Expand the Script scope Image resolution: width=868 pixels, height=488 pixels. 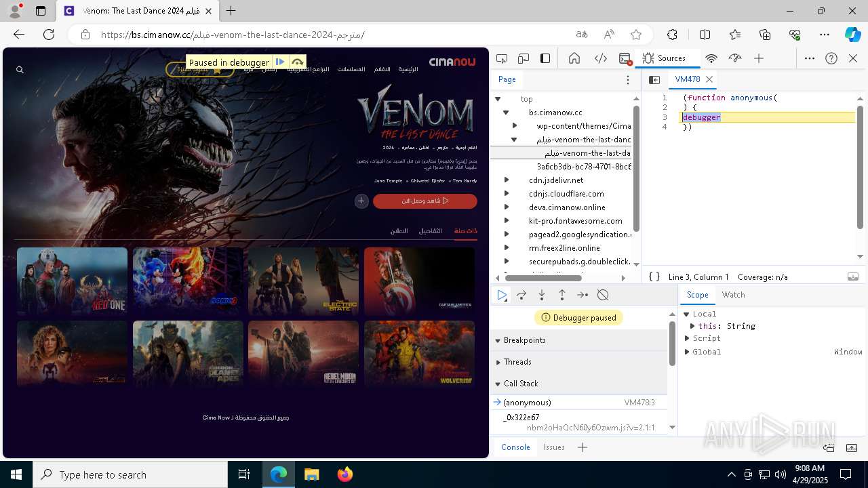687,338
